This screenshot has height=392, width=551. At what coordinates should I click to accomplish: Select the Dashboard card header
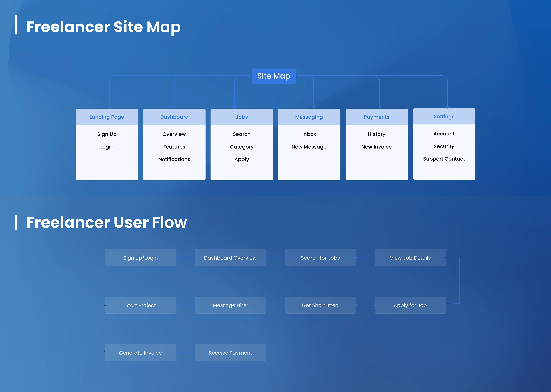[x=174, y=117]
